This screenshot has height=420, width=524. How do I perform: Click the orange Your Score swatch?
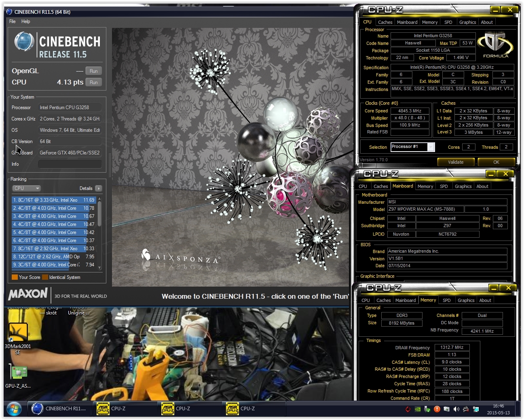point(15,277)
